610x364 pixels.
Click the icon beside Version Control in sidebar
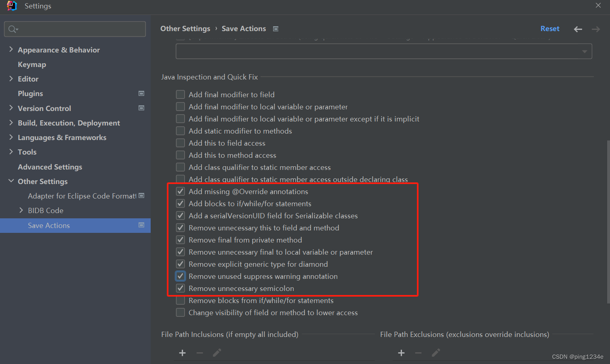pos(141,108)
